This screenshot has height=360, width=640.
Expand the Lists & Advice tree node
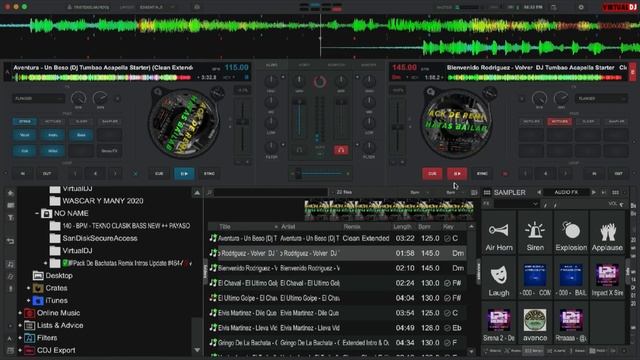[20, 326]
